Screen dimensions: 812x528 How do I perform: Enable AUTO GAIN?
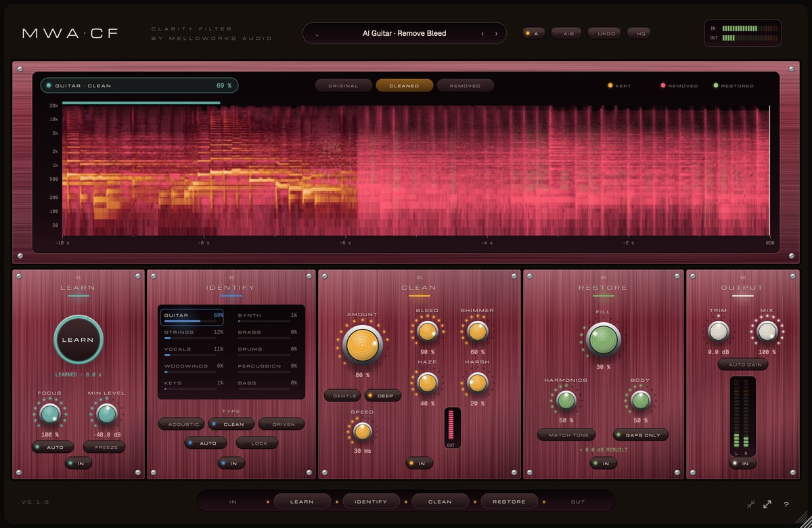pyautogui.click(x=743, y=365)
